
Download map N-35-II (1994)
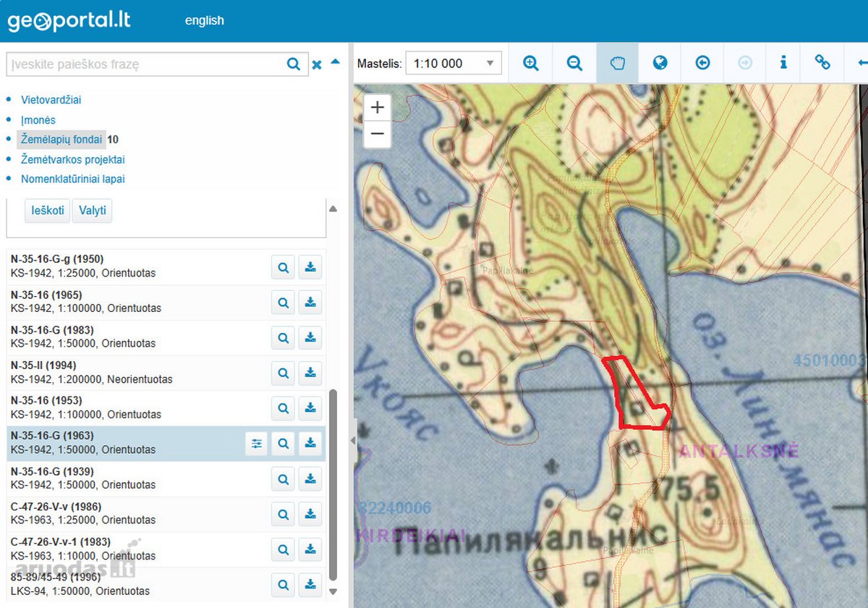310,373
